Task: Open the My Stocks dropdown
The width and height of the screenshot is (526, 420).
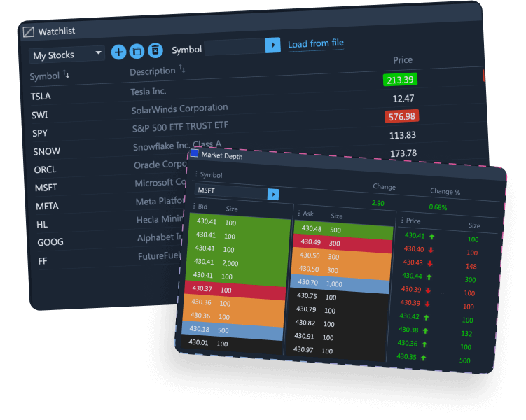Action: point(67,55)
